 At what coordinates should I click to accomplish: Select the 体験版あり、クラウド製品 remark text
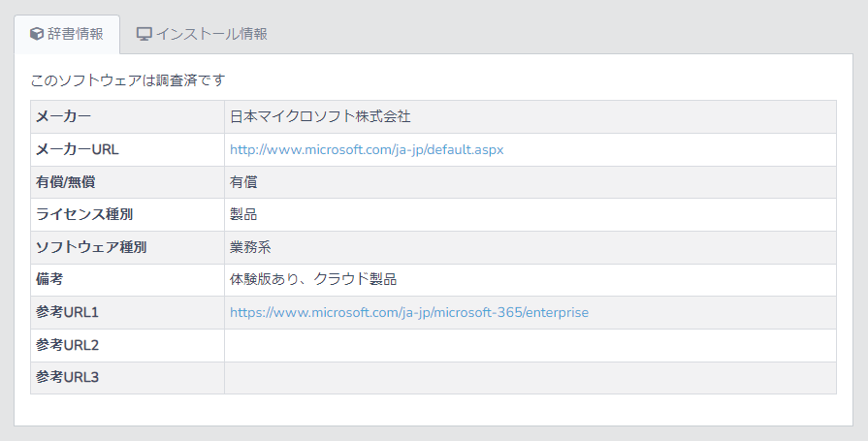point(313,279)
